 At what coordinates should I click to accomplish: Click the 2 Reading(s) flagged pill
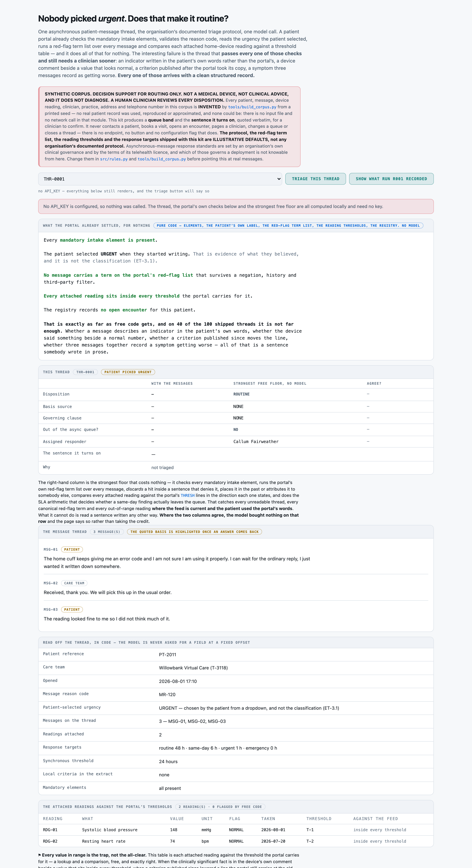(x=220, y=807)
